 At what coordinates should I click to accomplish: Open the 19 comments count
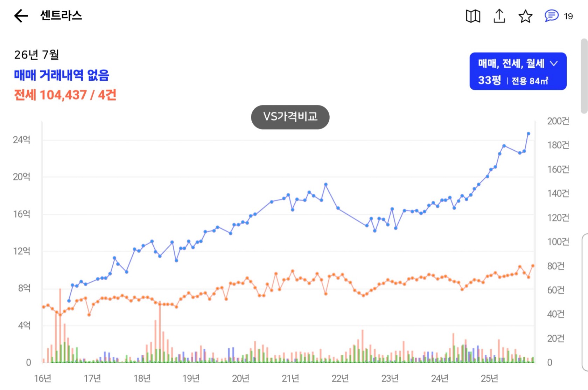point(568,16)
